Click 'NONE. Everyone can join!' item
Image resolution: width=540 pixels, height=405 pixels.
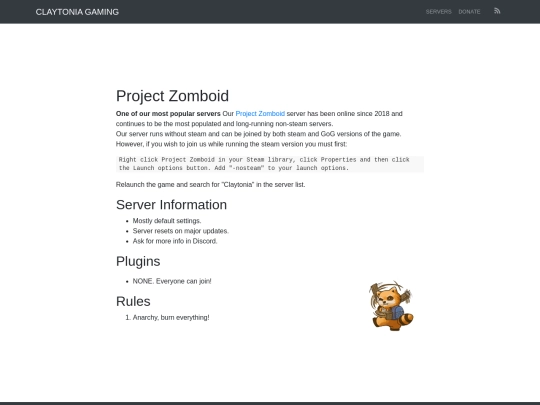pyautogui.click(x=172, y=281)
